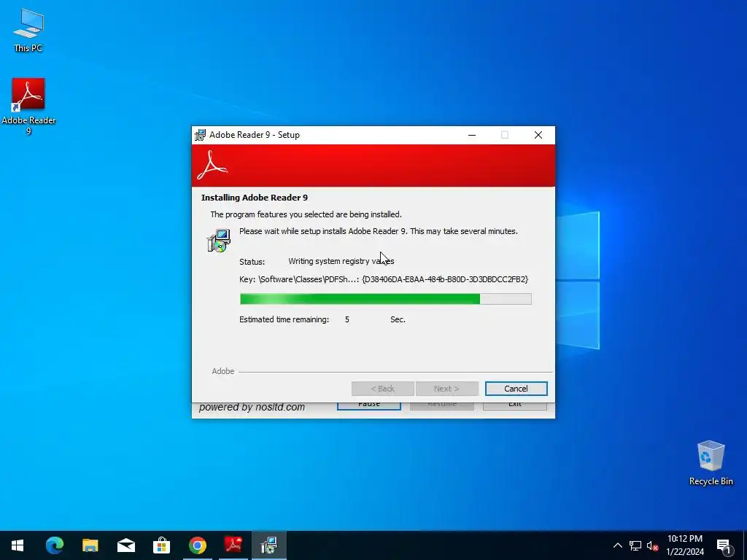Viewport: 747px width, 560px height.
Task: Click the muted volume tray icon
Action: (x=652, y=545)
